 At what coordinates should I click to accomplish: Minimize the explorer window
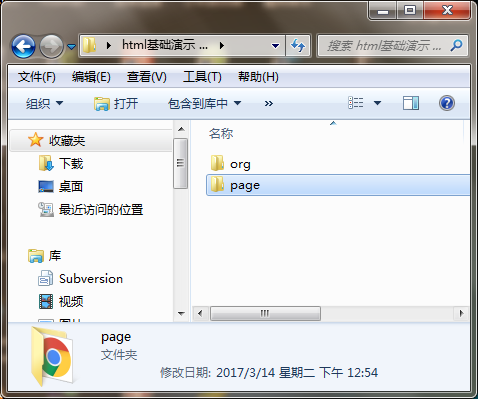click(x=383, y=11)
